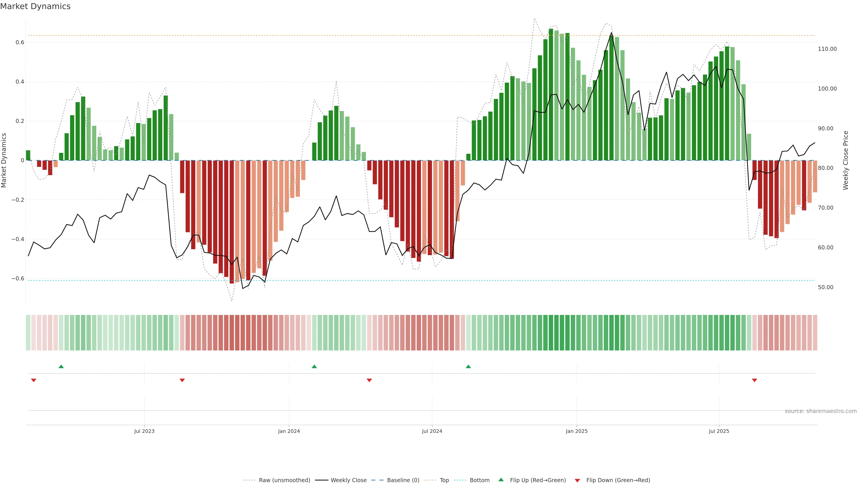Toggle the Top legend entry
The height and width of the screenshot is (488, 868).
(x=444, y=480)
